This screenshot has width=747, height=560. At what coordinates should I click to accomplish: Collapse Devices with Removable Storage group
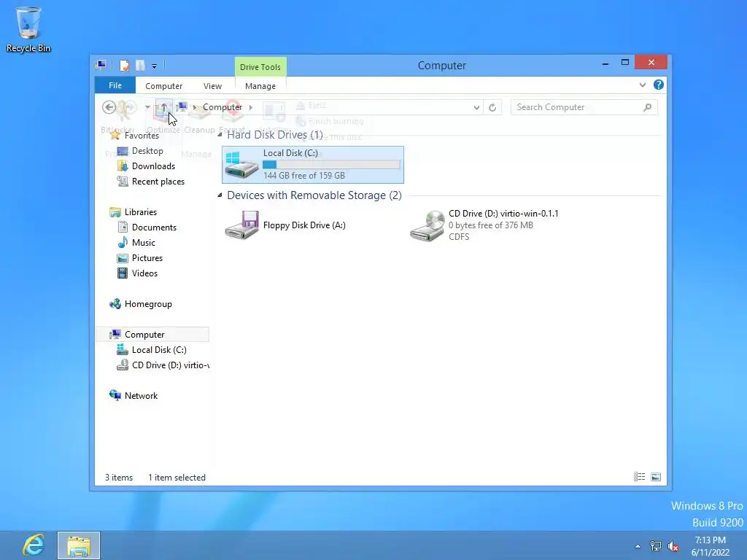click(220, 195)
